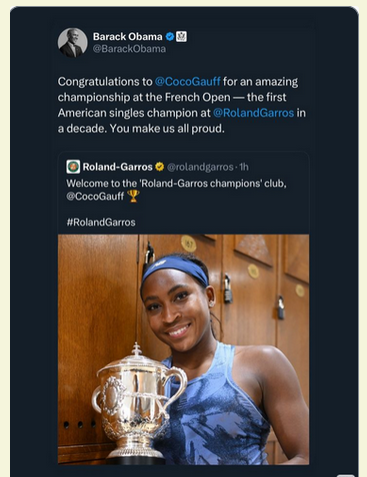Open Barack Obama's profile picture
The image size is (367, 477).
point(72,43)
